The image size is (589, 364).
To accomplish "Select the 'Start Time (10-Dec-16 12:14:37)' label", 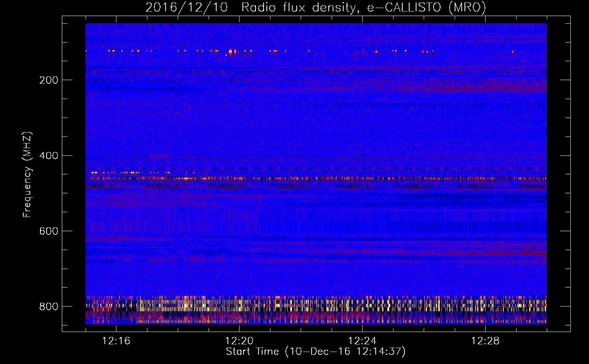I will [x=316, y=352].
